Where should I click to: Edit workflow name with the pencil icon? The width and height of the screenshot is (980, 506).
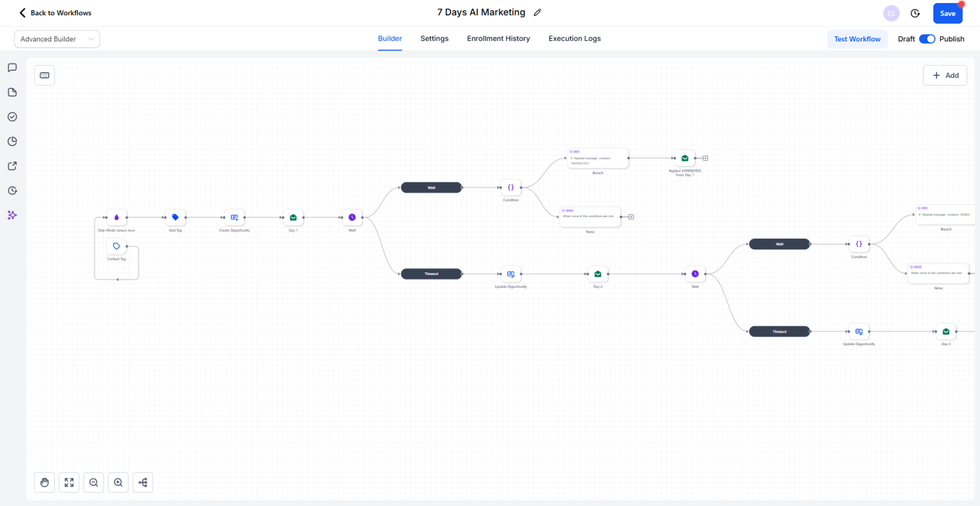click(x=537, y=13)
